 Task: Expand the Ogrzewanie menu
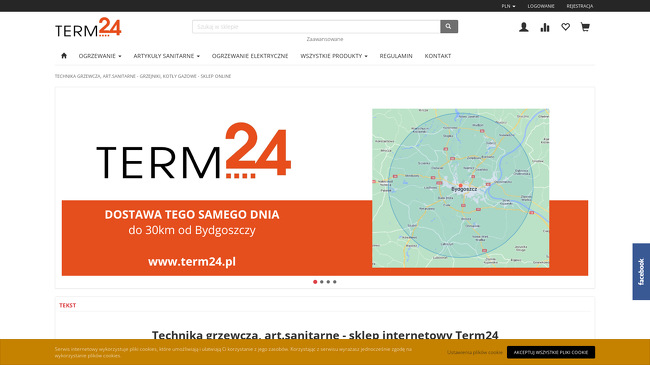point(100,56)
